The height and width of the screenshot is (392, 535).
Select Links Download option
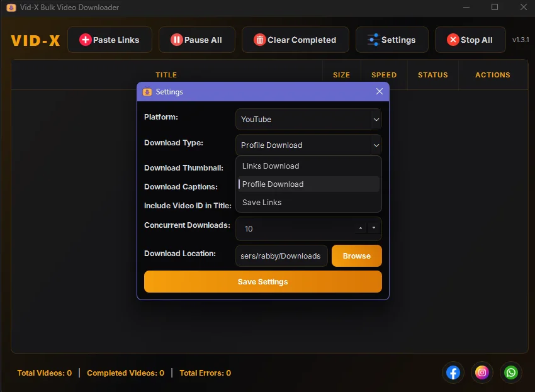308,166
